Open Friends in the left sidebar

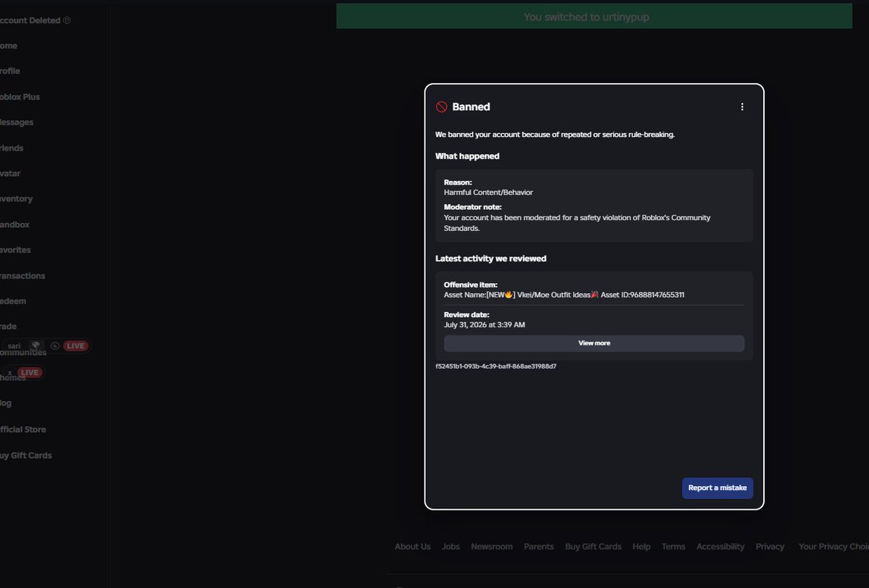12,148
